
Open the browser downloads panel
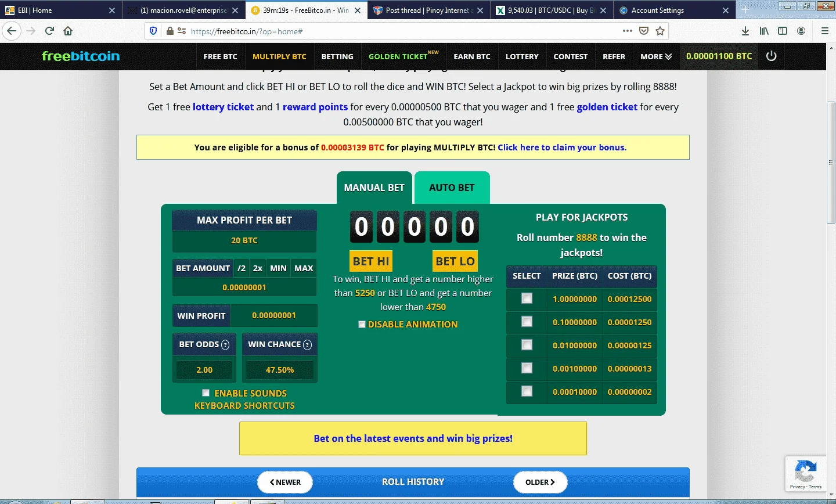tap(745, 31)
